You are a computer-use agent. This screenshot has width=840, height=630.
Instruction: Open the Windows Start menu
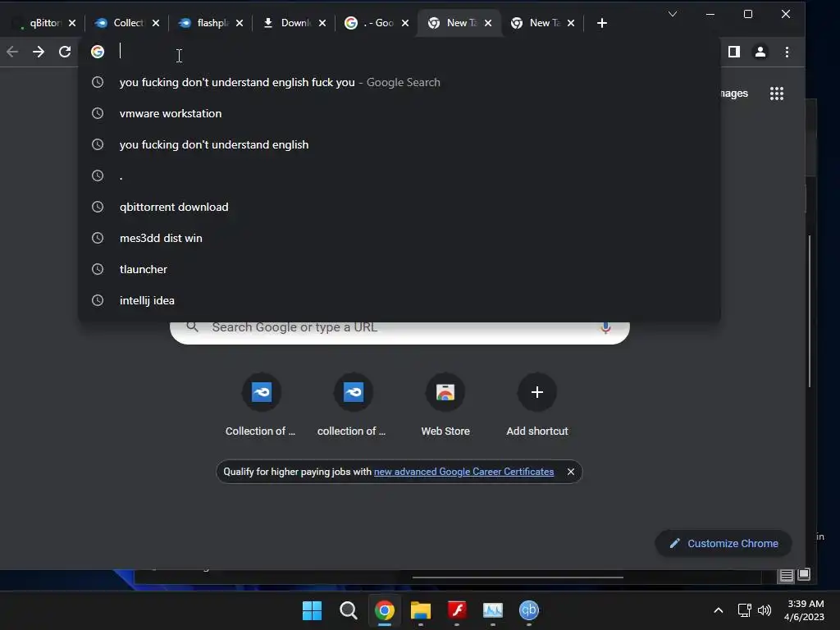(x=312, y=610)
